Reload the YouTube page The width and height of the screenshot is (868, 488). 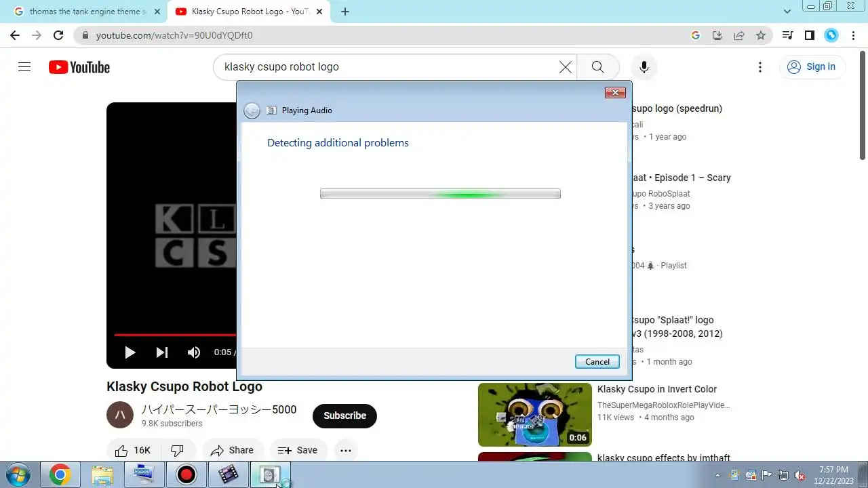click(58, 35)
